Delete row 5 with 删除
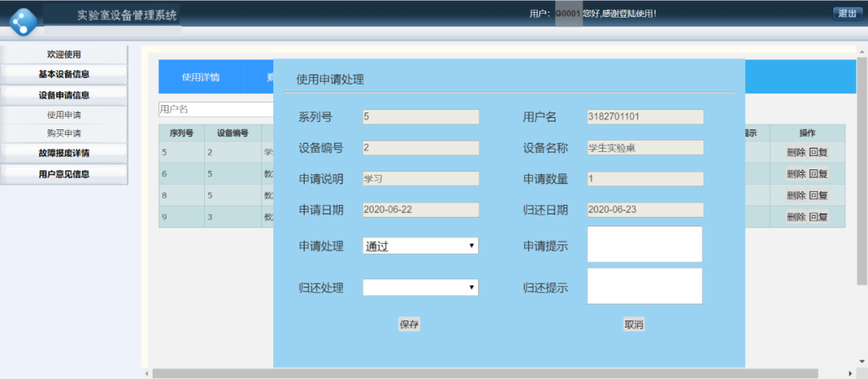 pyautogui.click(x=796, y=152)
